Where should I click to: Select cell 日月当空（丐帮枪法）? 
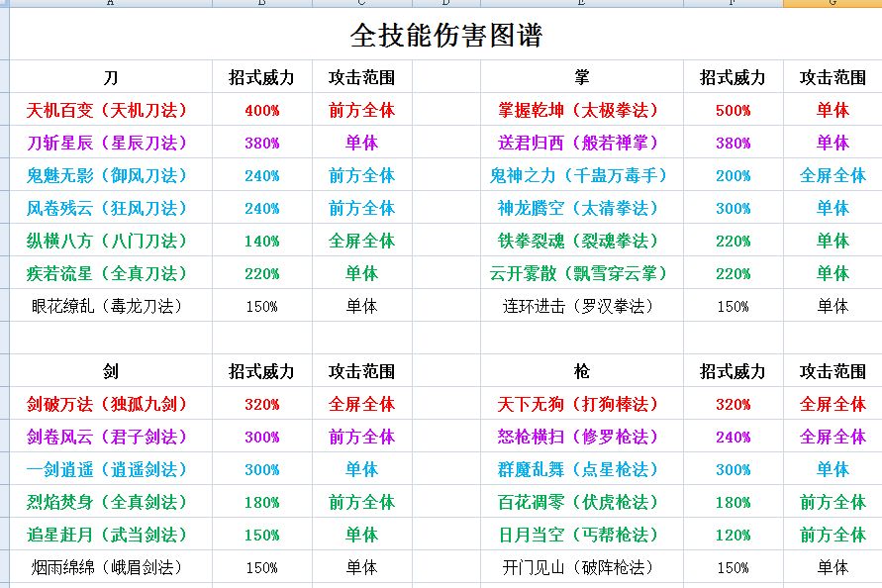[582, 534]
